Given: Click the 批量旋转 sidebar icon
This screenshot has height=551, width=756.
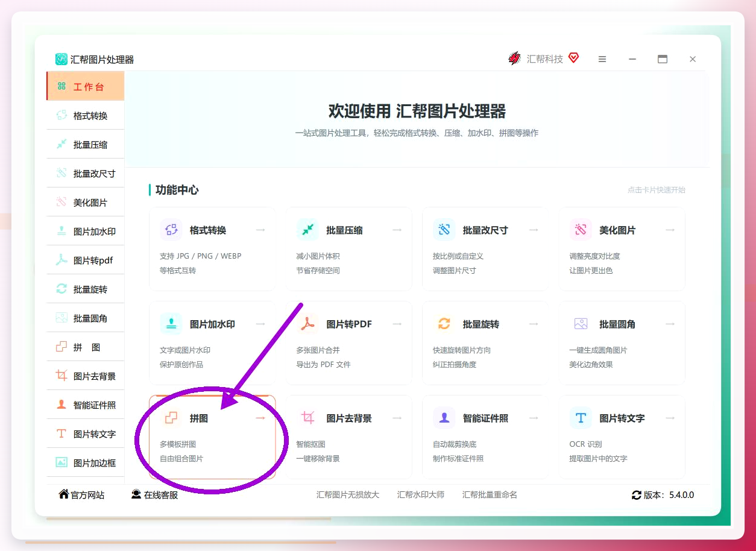Looking at the screenshot, I should [61, 289].
